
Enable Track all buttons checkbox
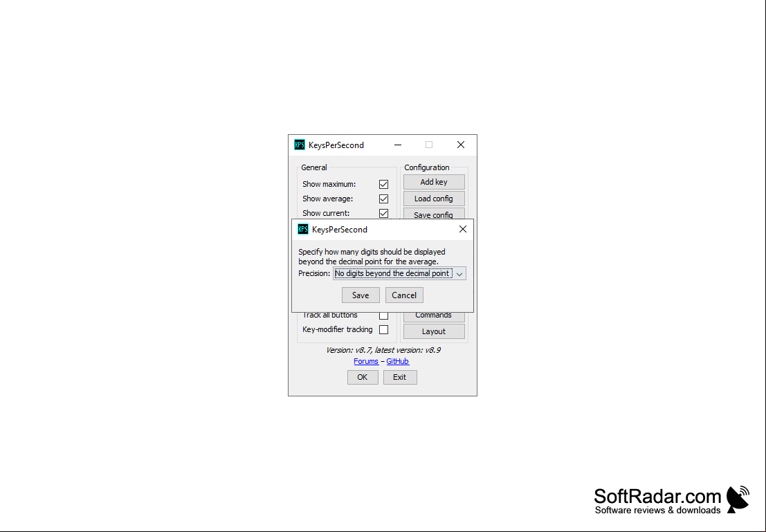[x=383, y=315]
